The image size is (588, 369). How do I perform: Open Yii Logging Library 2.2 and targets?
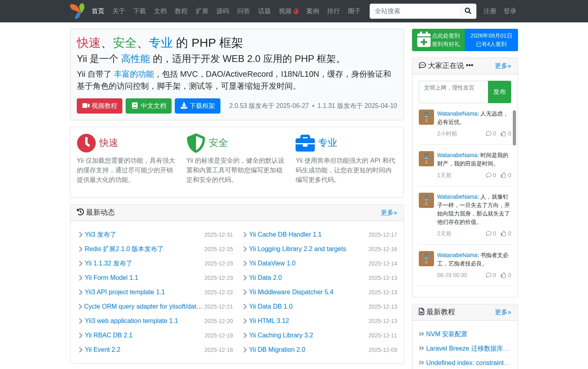298,249
